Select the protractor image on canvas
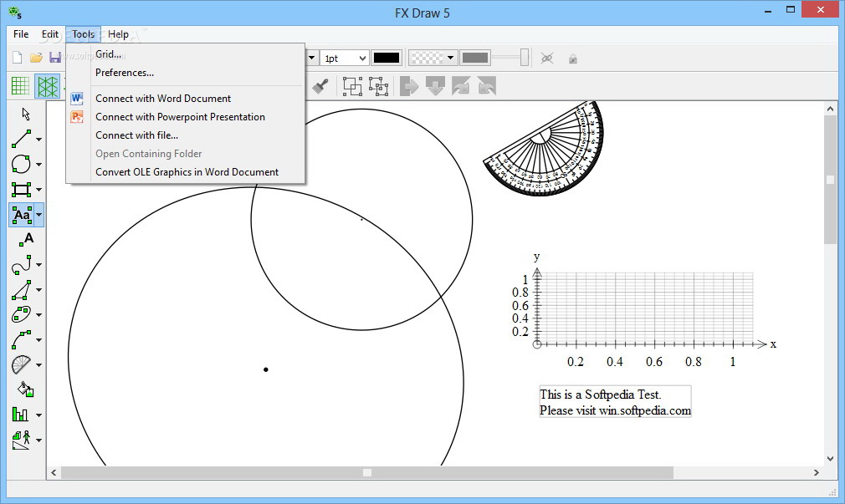 tap(545, 148)
